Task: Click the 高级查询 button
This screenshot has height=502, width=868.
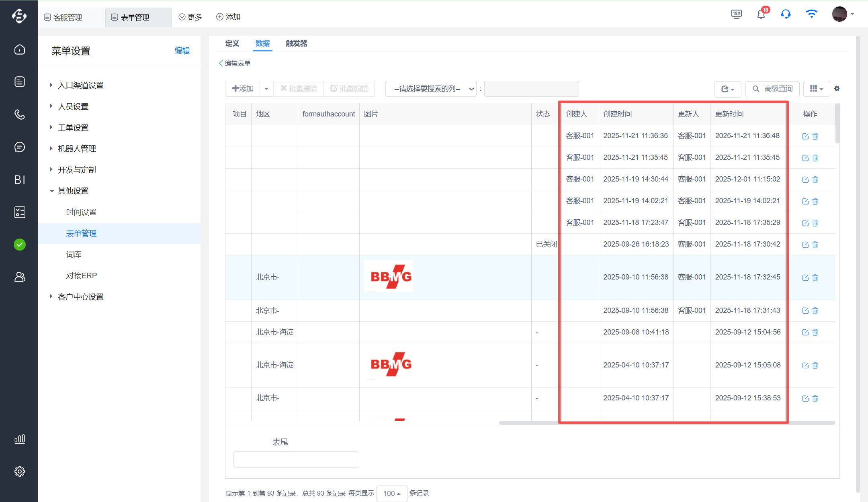Action: (772, 89)
